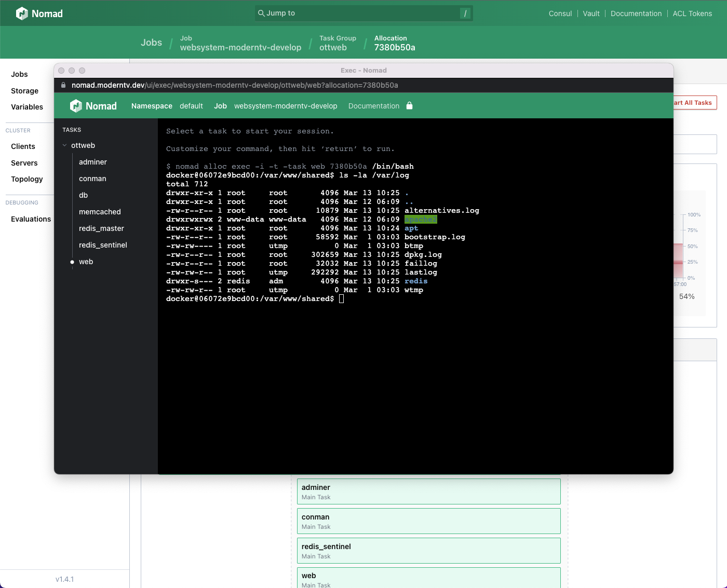Click the default namespace value in the Exec header
Screen dimensions: 727x588
[x=191, y=106]
